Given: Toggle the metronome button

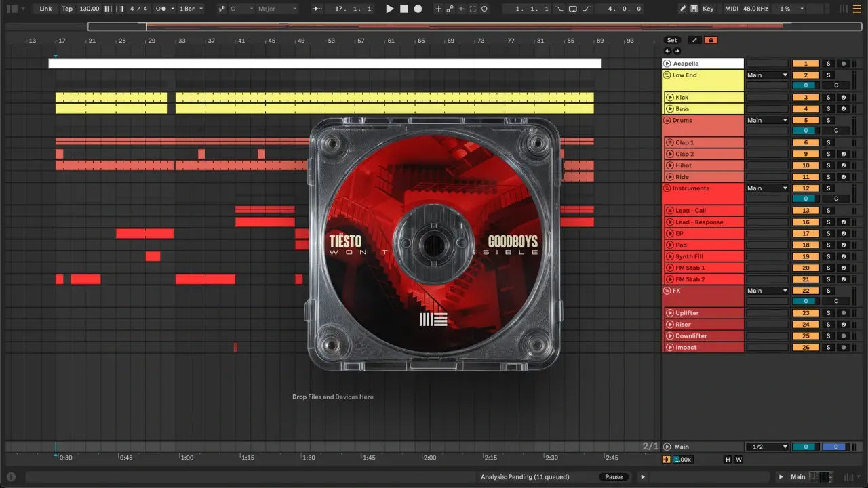Looking at the screenshot, I should tap(161, 9).
